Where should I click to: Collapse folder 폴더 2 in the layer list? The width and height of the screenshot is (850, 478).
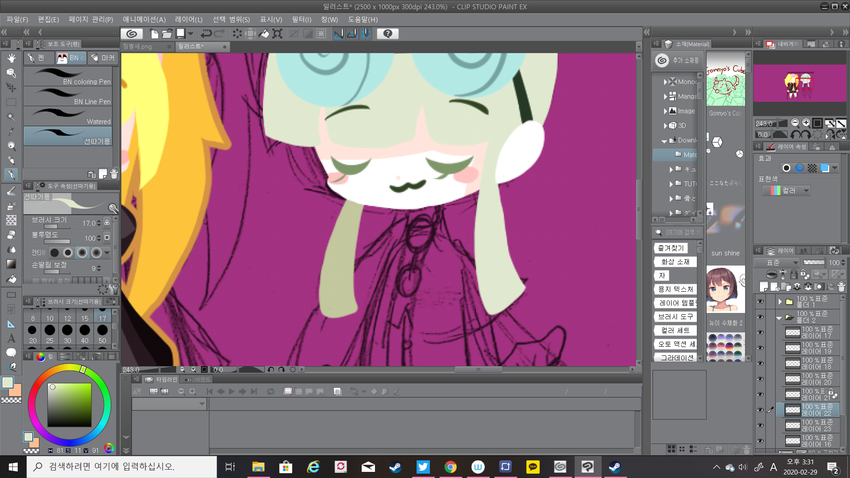coord(780,318)
